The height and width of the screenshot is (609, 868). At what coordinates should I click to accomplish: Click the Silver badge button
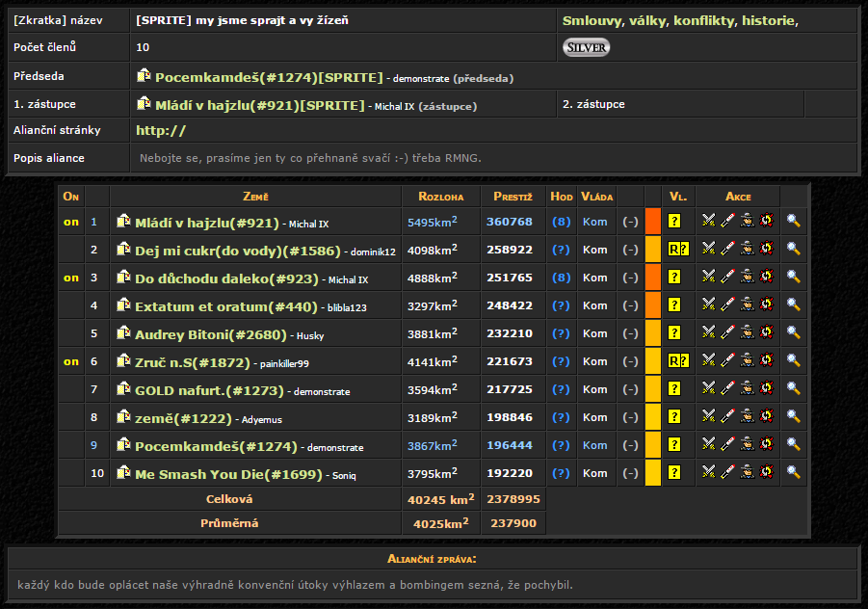[x=587, y=47]
